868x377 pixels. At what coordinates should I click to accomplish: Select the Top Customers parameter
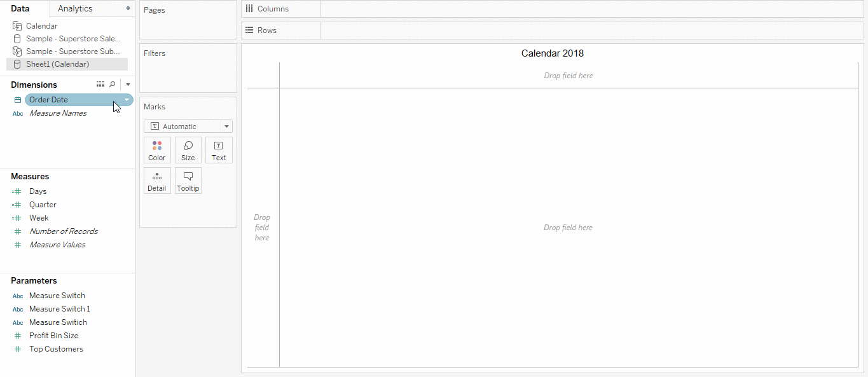(x=56, y=348)
